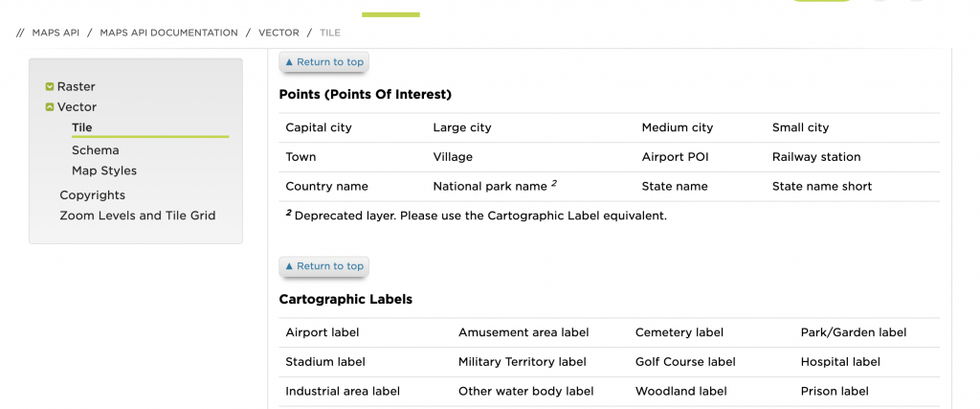Go to the Copyrights page
The image size is (980, 409).
pyautogui.click(x=92, y=195)
